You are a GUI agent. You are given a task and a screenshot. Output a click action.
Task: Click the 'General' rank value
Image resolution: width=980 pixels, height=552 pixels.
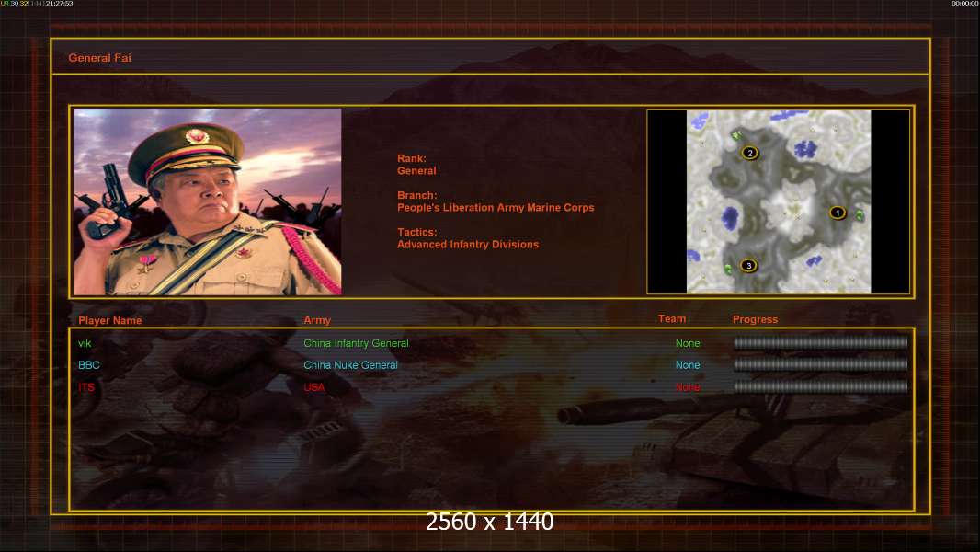pyautogui.click(x=416, y=171)
